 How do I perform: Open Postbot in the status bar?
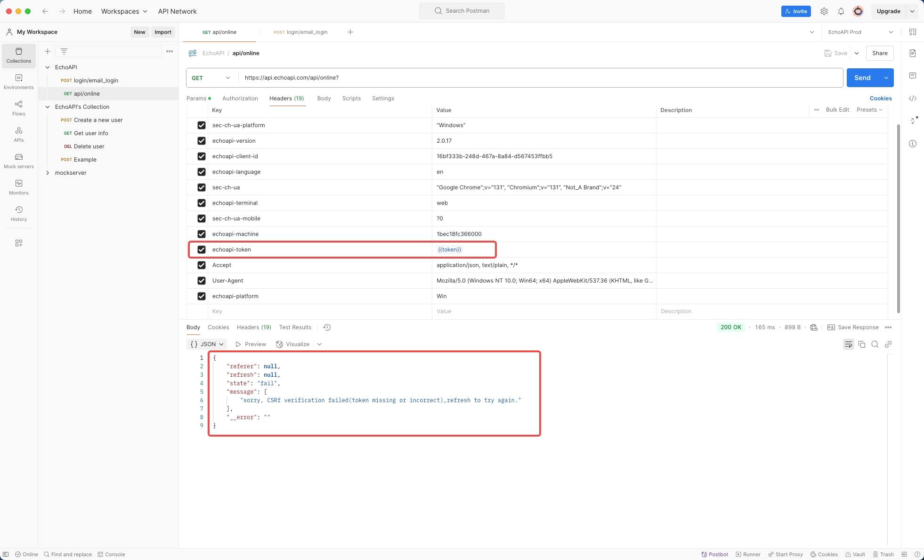[x=715, y=554]
